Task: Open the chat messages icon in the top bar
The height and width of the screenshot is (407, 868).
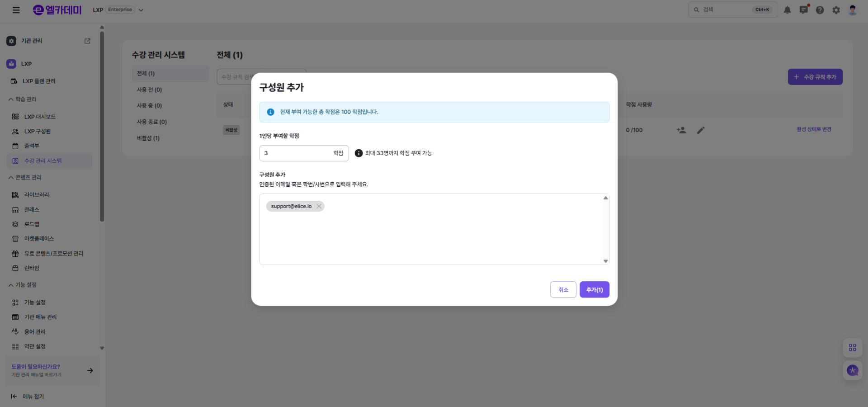Action: point(804,9)
